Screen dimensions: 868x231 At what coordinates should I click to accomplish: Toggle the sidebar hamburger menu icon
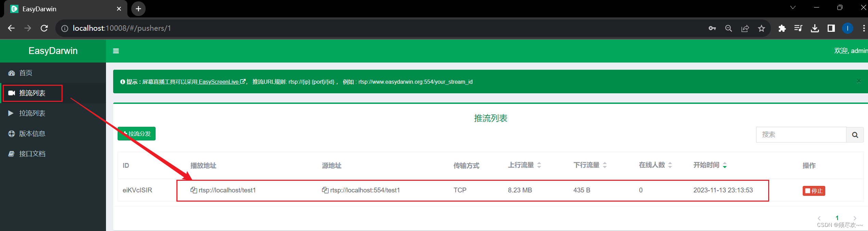tap(116, 51)
